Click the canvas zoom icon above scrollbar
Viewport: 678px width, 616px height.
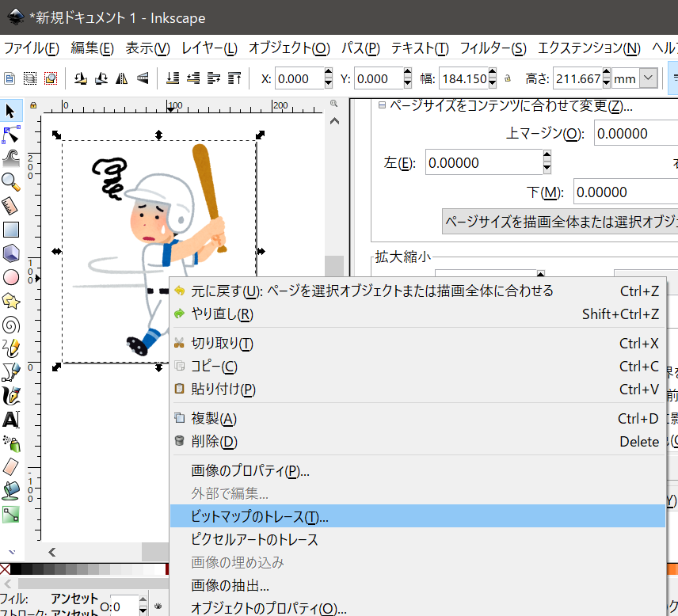pyautogui.click(x=333, y=104)
